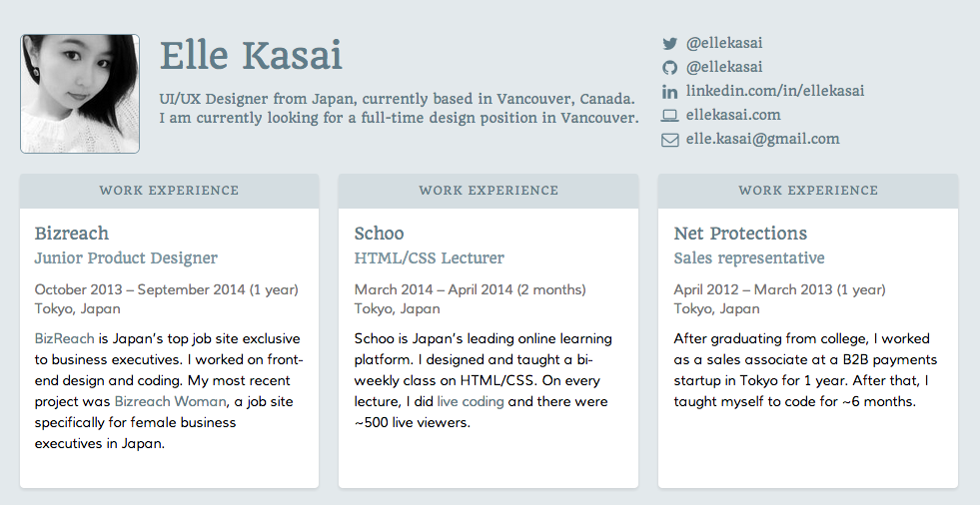Click the Bizreach company title
Image resolution: width=980 pixels, height=505 pixels.
72,234
